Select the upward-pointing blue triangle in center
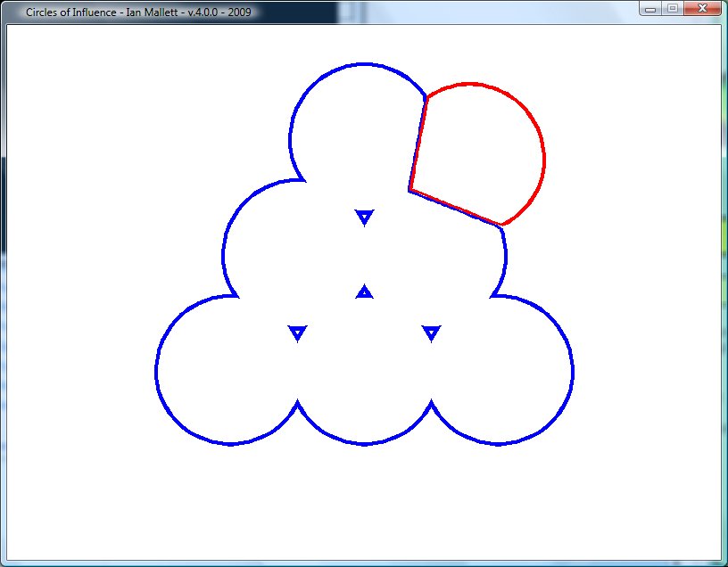Viewport: 728px width, 567px height. pyautogui.click(x=364, y=292)
